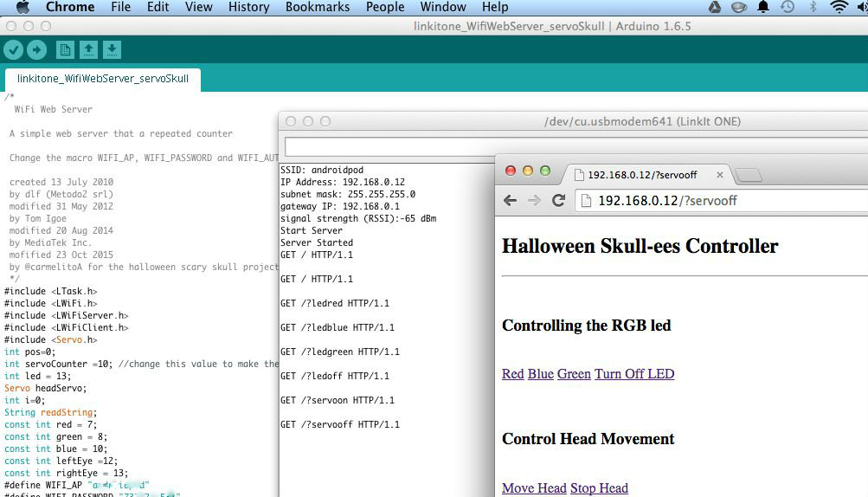Go back in the Chrome browser window
Image resolution: width=868 pixels, height=497 pixels.
(x=510, y=201)
